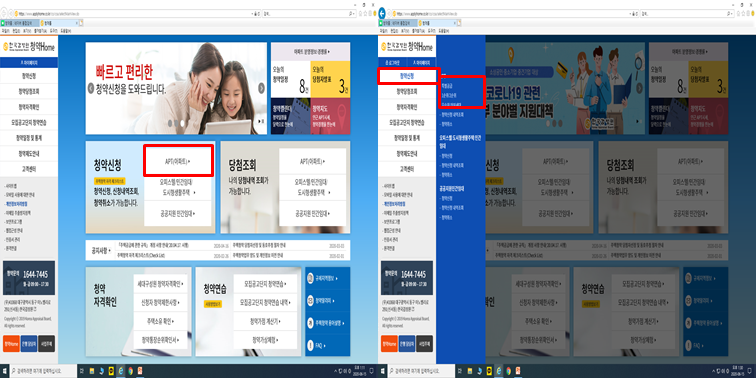Click search box in left browser window
Image resolution: width=756 pixels, height=378 pixels.
309,14
